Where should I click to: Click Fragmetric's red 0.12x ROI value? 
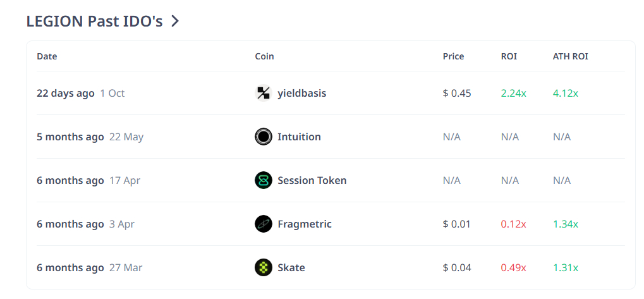[513, 224]
